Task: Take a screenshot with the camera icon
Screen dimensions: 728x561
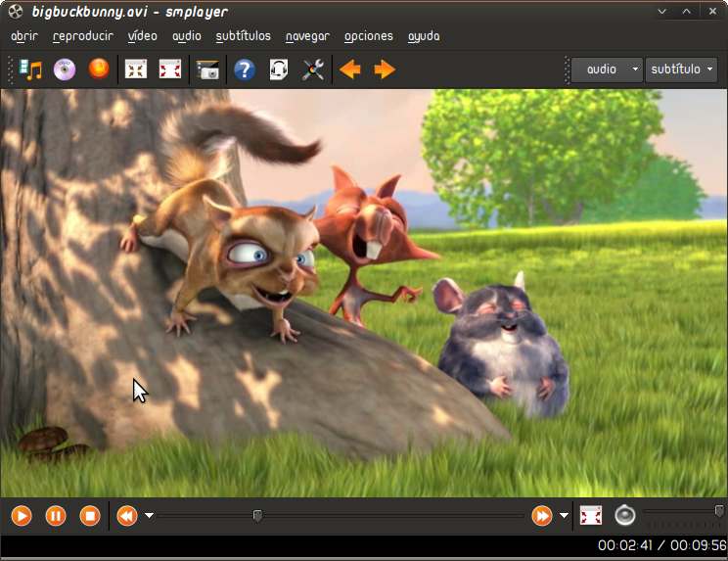Action: pos(207,70)
